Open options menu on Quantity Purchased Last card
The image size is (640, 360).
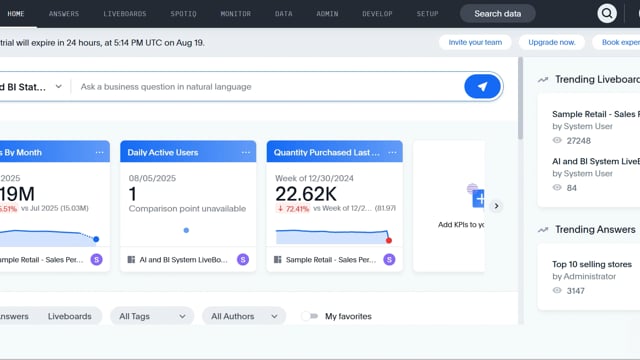coord(392,152)
